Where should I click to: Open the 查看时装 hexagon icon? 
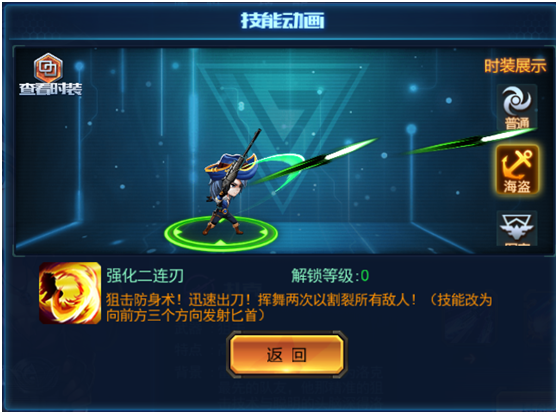[48, 68]
